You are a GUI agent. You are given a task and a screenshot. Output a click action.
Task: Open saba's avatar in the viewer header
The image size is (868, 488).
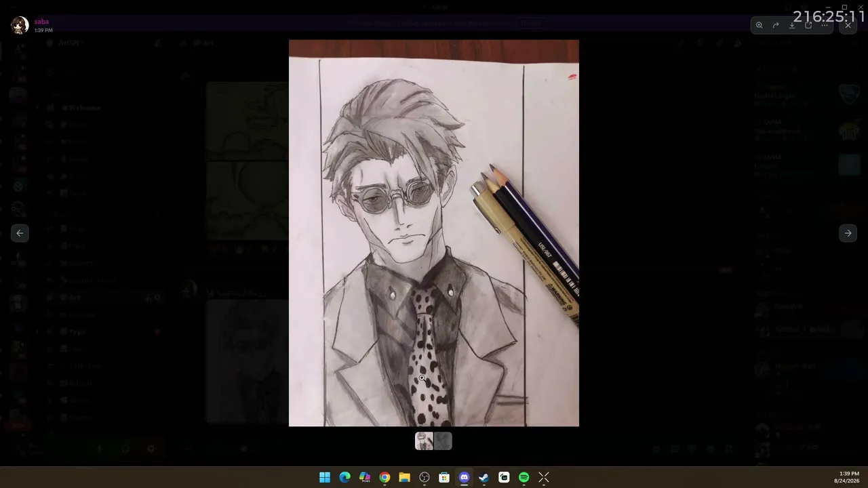point(20,26)
